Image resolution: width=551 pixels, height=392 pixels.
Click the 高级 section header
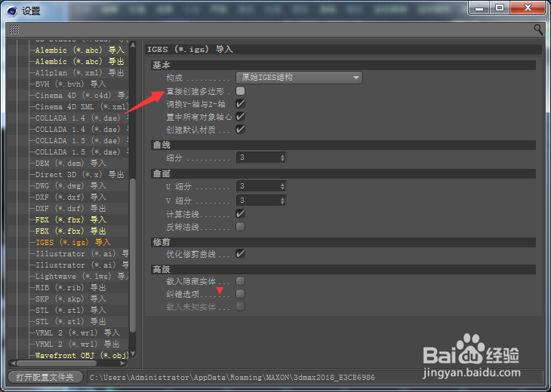click(343, 269)
